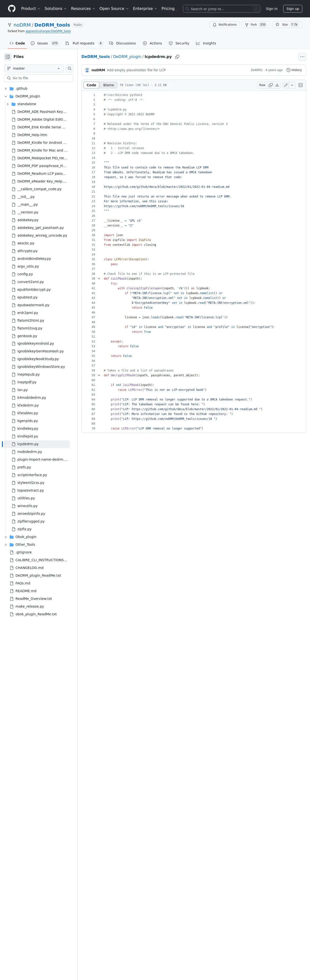Open the more file actions menu
310x980 pixels.
(302, 57)
